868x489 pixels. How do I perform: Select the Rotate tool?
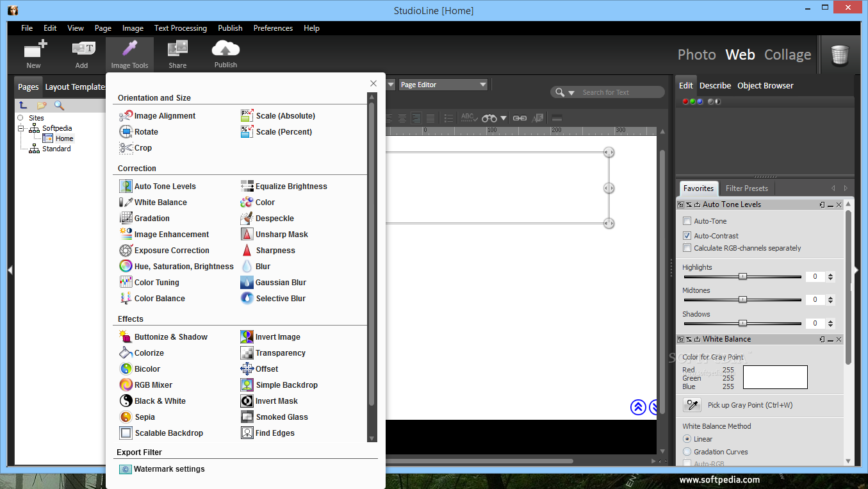click(x=139, y=132)
